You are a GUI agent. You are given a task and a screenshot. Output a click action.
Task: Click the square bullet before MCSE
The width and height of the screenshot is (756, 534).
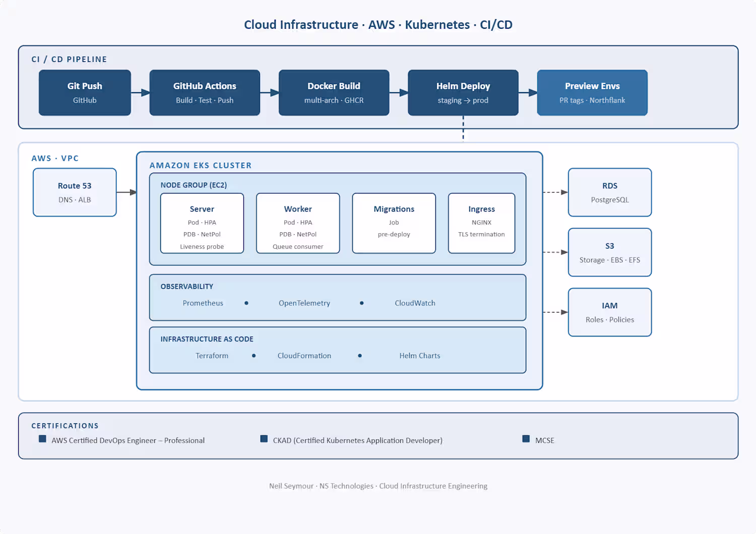pos(526,439)
